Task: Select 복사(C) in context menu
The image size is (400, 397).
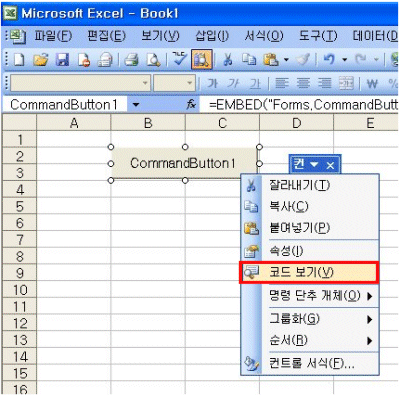Action: pyautogui.click(x=310, y=207)
